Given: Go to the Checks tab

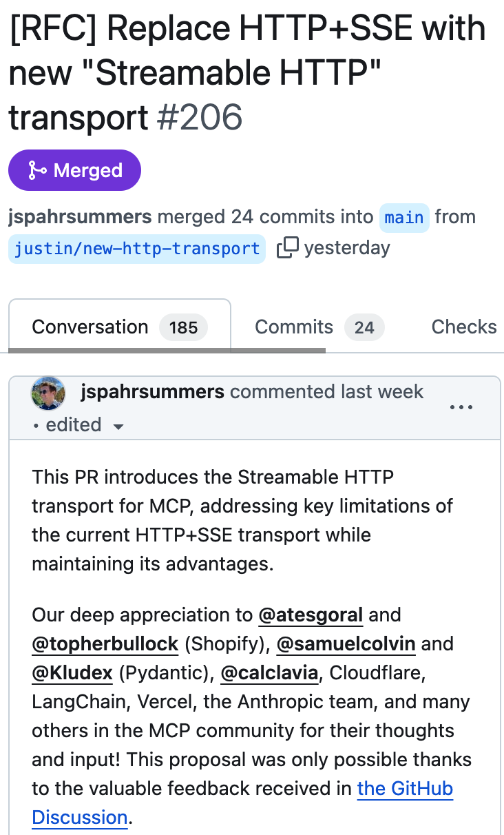Looking at the screenshot, I should click(x=463, y=327).
